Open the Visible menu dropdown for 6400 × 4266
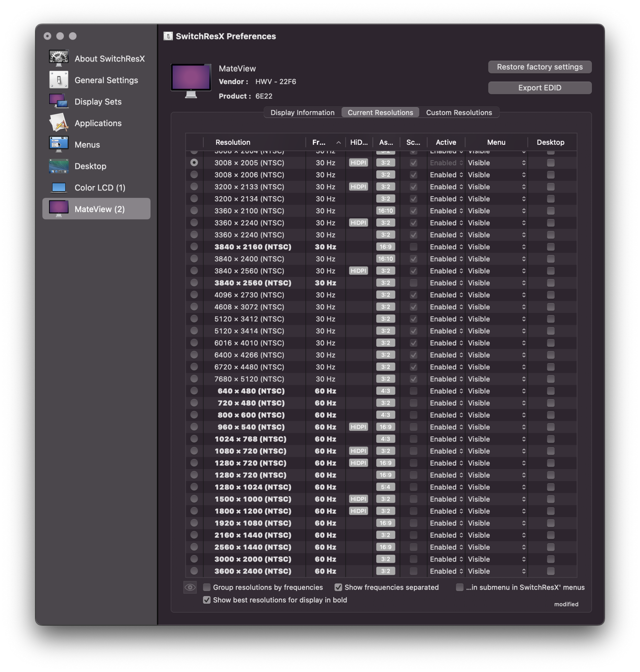The image size is (640, 672). [496, 355]
